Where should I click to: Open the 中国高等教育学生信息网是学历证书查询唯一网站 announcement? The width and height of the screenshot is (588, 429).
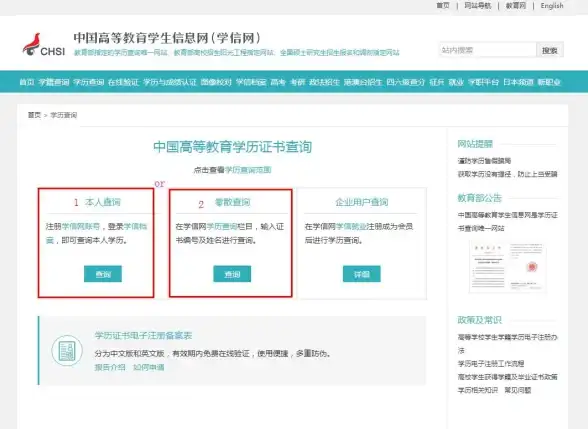tap(507, 221)
